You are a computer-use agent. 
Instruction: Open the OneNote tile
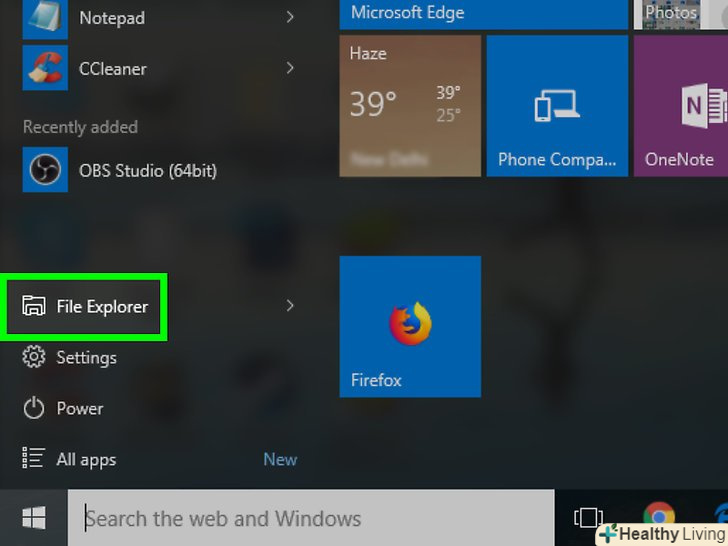pos(681,106)
